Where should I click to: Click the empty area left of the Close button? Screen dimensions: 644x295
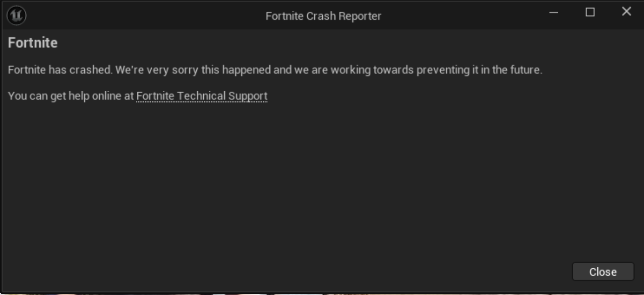point(297,272)
